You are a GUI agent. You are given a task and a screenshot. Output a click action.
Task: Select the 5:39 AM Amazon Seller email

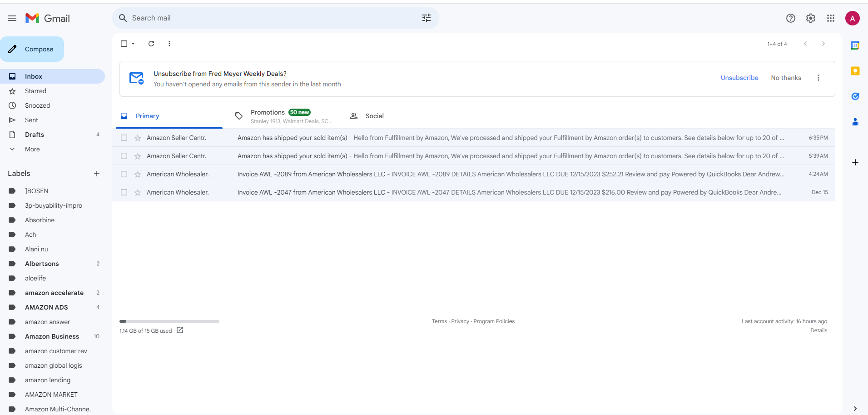[124, 156]
